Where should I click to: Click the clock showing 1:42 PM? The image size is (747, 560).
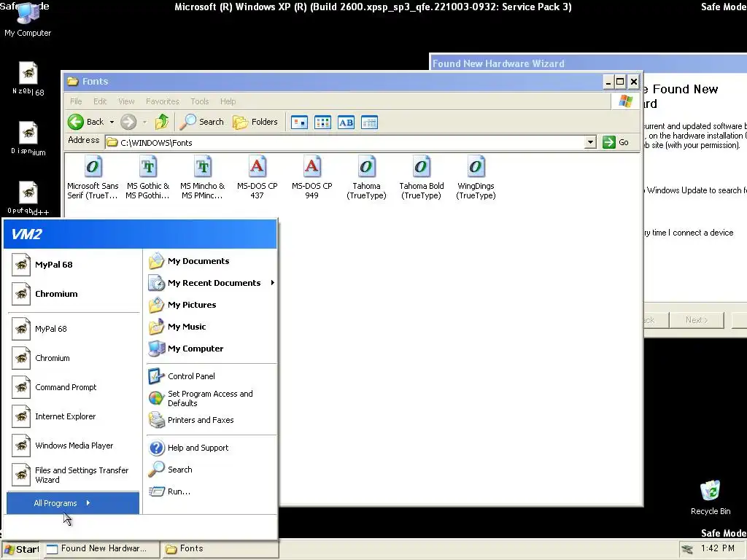point(718,548)
